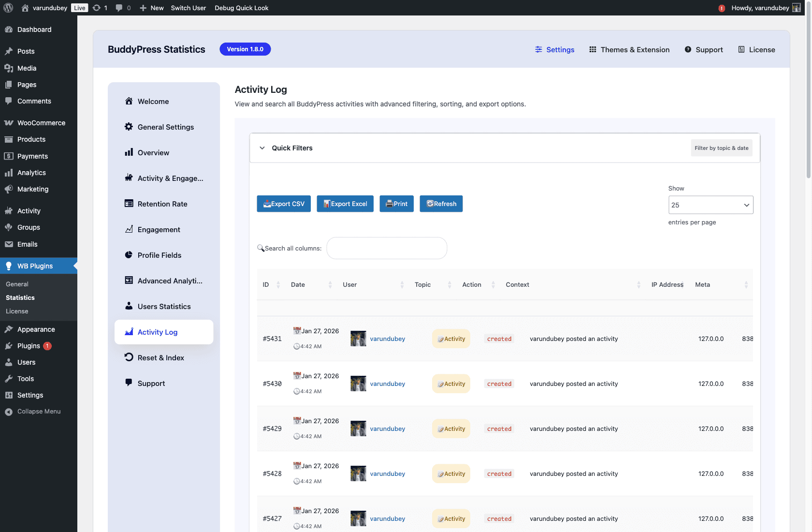
Task: Click the Export Excel button
Action: 345,204
